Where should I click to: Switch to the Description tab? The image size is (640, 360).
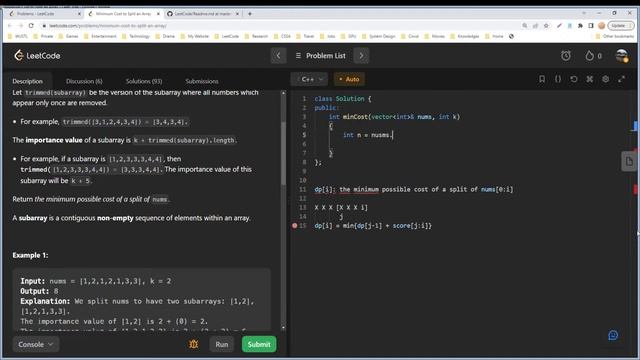[27, 81]
